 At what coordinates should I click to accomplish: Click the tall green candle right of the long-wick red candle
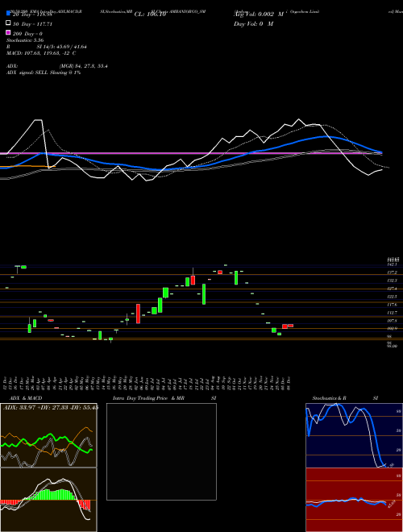click(204, 294)
